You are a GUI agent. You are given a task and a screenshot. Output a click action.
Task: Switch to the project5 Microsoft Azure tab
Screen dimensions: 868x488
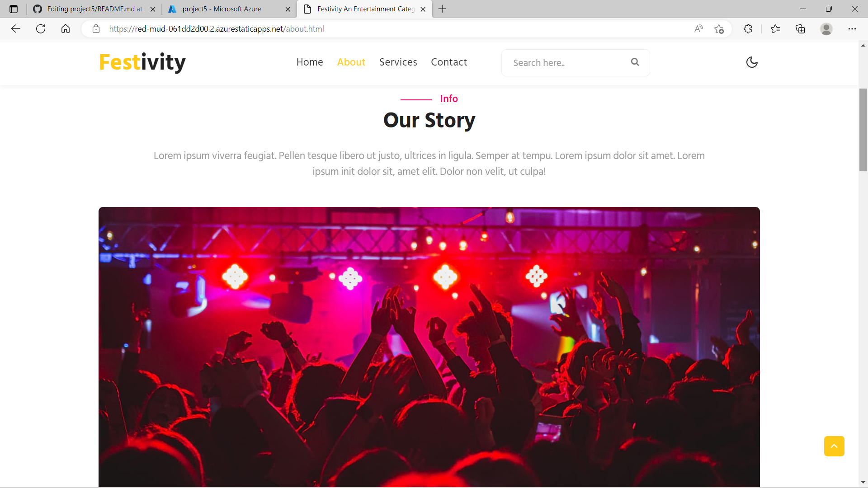pos(222,9)
